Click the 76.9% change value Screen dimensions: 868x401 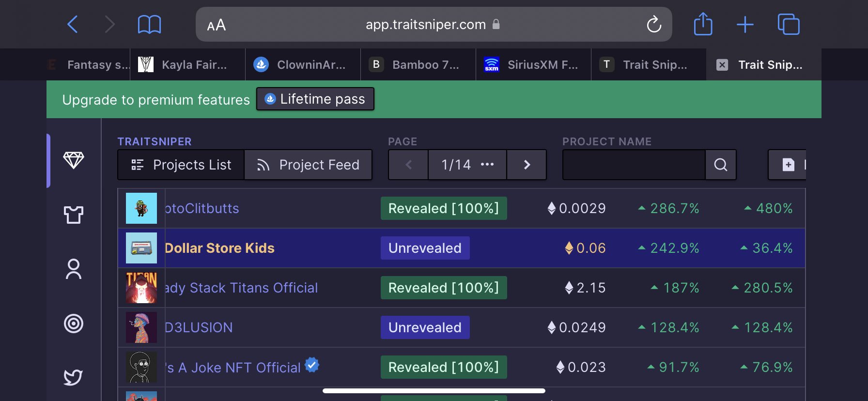[x=773, y=367]
